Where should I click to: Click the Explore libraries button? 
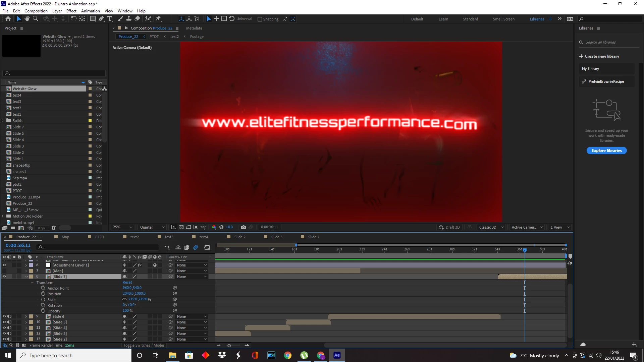(606, 150)
